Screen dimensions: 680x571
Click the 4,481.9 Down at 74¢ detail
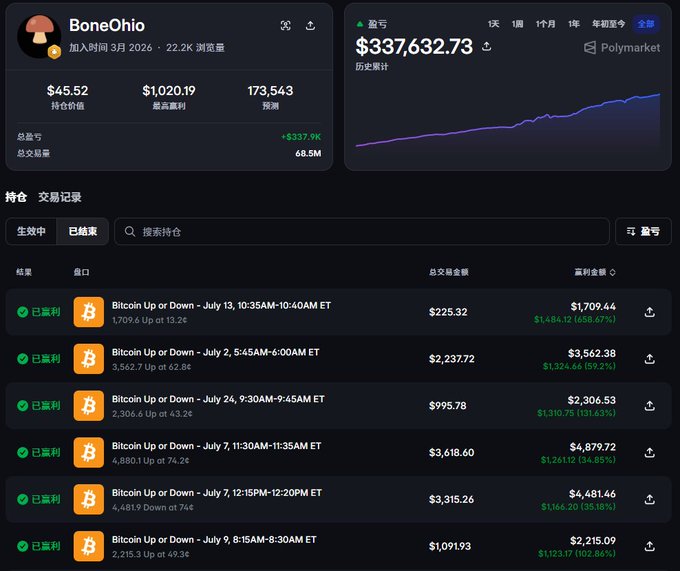pos(153,507)
